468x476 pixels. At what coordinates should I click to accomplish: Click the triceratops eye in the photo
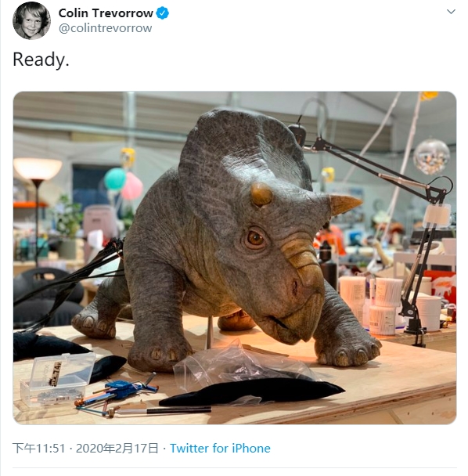tap(255, 238)
